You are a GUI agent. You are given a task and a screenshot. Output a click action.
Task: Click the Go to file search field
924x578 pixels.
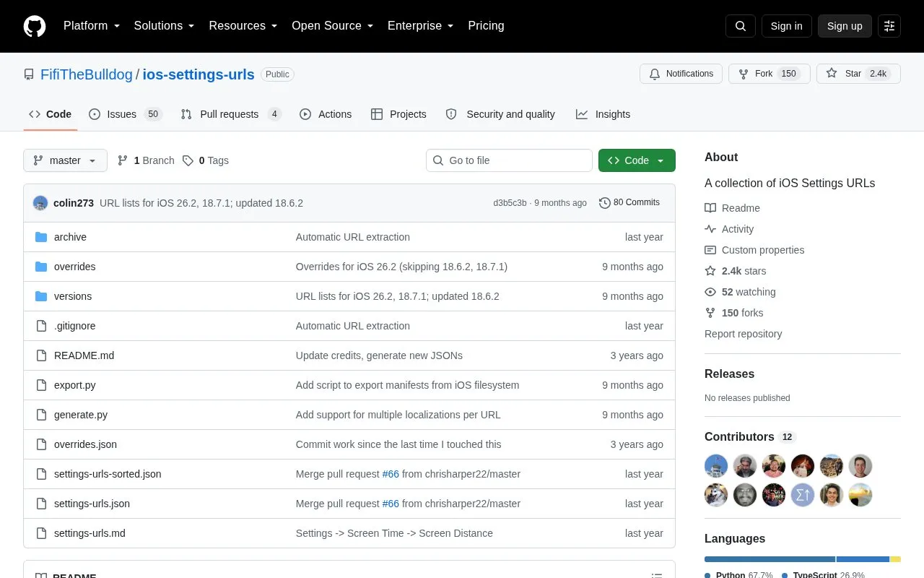click(x=509, y=160)
